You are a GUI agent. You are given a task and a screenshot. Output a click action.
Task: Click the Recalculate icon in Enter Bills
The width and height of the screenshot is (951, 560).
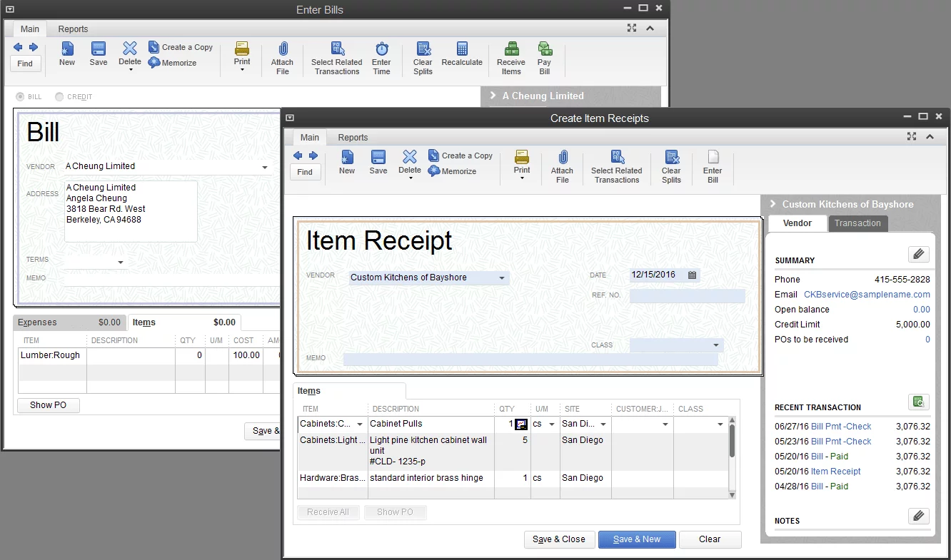[462, 56]
